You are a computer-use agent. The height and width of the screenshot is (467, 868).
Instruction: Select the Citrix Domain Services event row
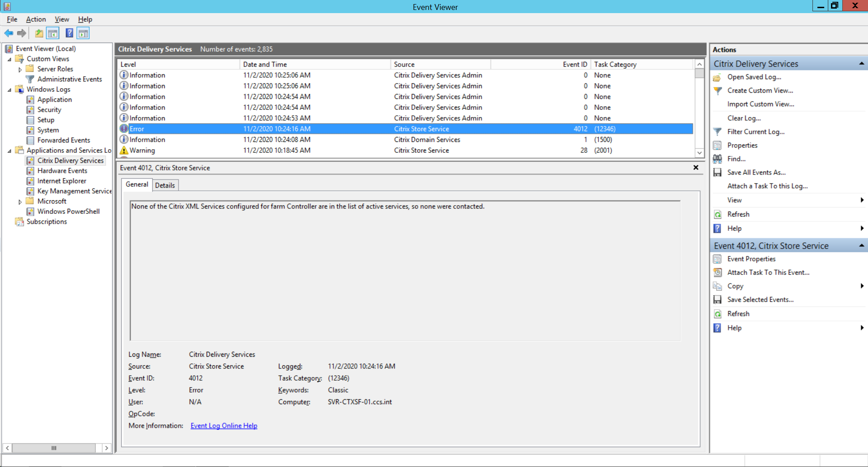406,140
